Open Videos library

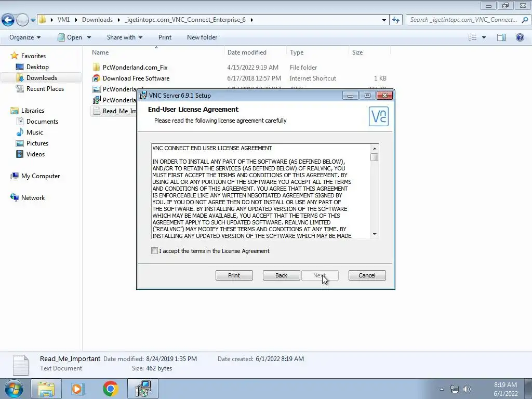tap(36, 154)
